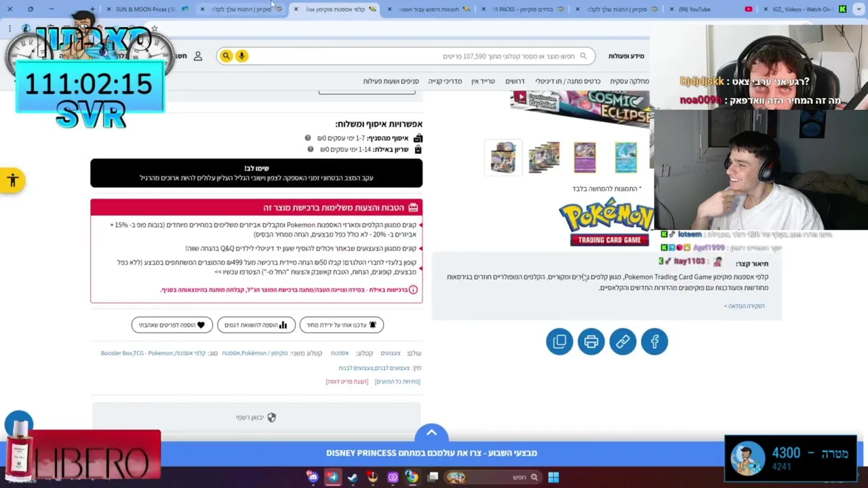Image resolution: width=868 pixels, height=488 pixels.
Task: Open כרטיס מתנה / תו דיגיטלי menu item
Action: 568,81
